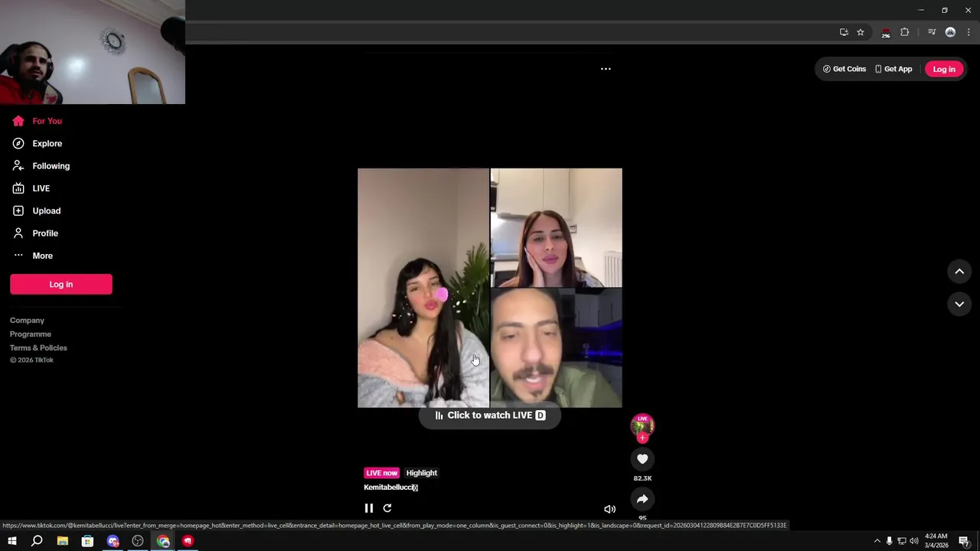
Task: Expand the Company footer section
Action: [x=28, y=321]
